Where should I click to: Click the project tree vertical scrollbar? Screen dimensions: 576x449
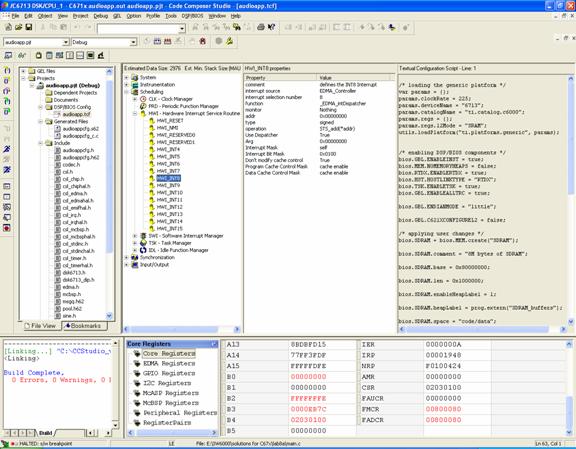pos(109,193)
